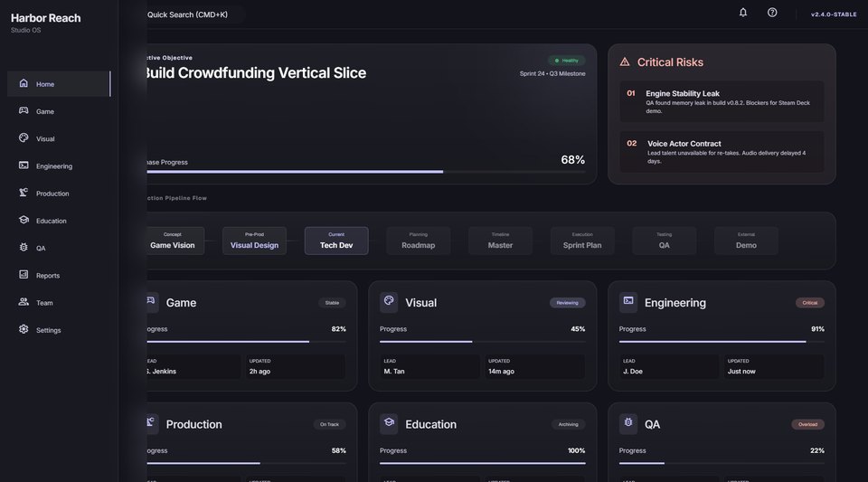The height and width of the screenshot is (482, 868).
Task: Click the Healthy status badge
Action: (x=566, y=61)
